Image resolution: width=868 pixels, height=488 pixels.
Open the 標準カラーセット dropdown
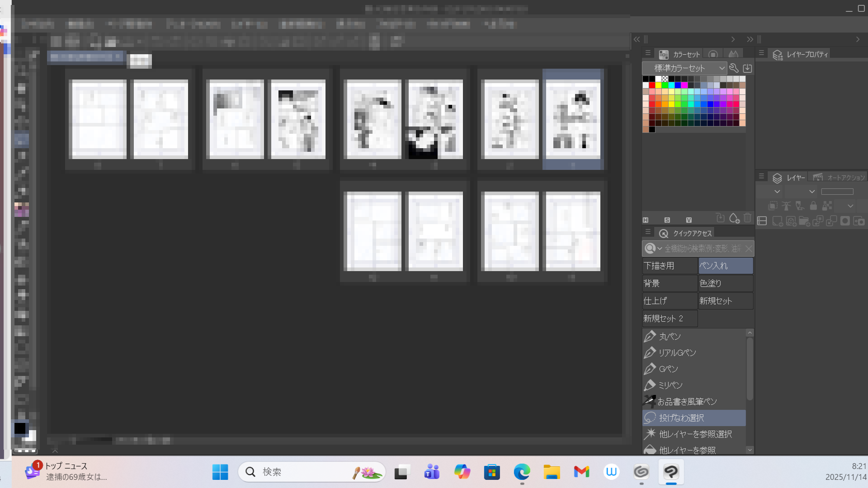684,68
